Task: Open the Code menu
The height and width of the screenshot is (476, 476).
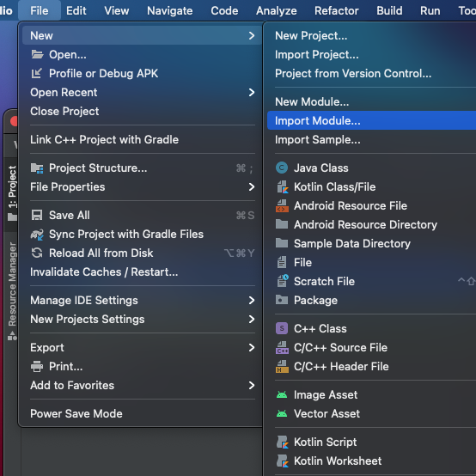Action: coord(224,11)
